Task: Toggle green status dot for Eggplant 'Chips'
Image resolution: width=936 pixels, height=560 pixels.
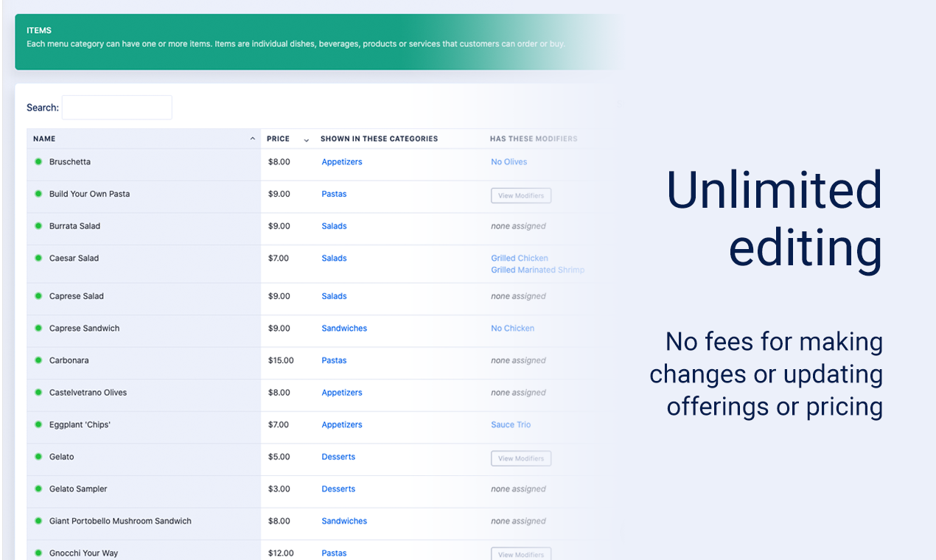Action: tap(38, 424)
